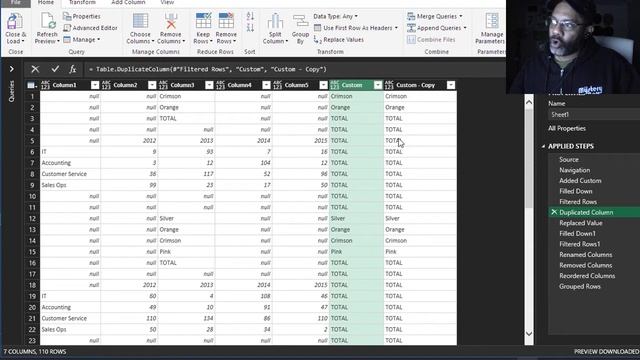Click the data type icon of Custom column
The image size is (640, 360).
coord(335,85)
